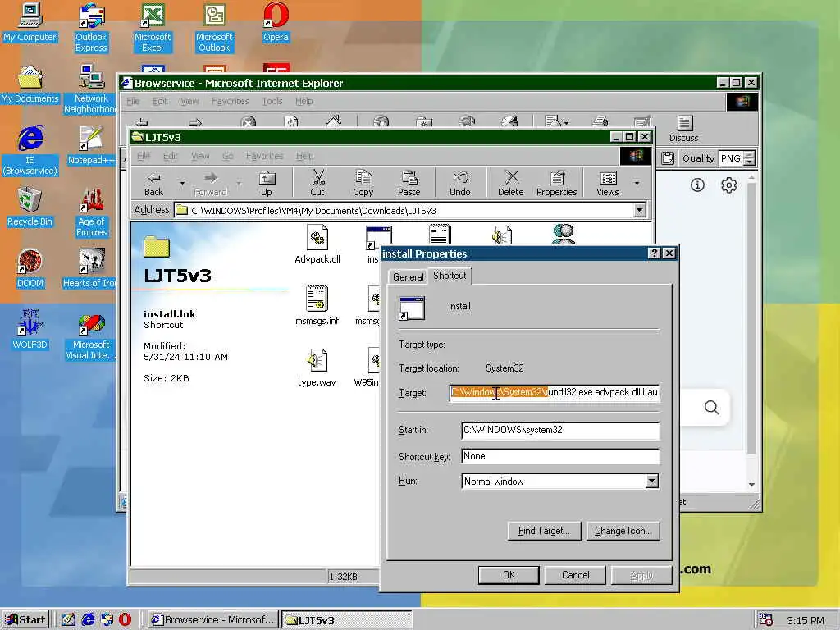Launch IE (Browservice) desktop shortcut
The height and width of the screenshot is (630, 840).
30,150
